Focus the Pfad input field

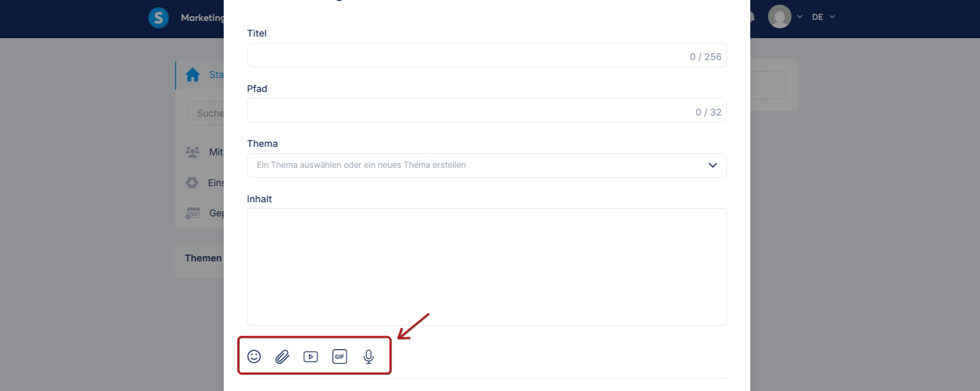[487, 110]
